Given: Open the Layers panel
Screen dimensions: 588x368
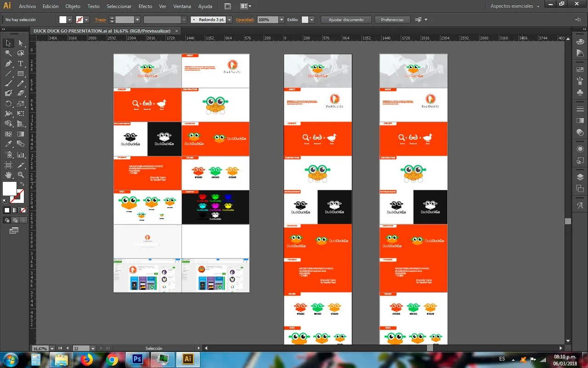Looking at the screenshot, I should (x=580, y=177).
